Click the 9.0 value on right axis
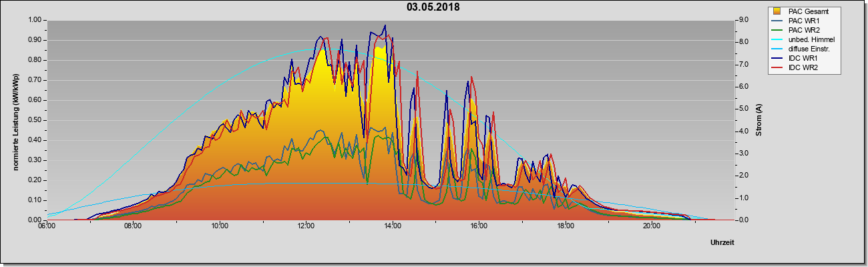This screenshot has width=868, height=267. coord(743,20)
